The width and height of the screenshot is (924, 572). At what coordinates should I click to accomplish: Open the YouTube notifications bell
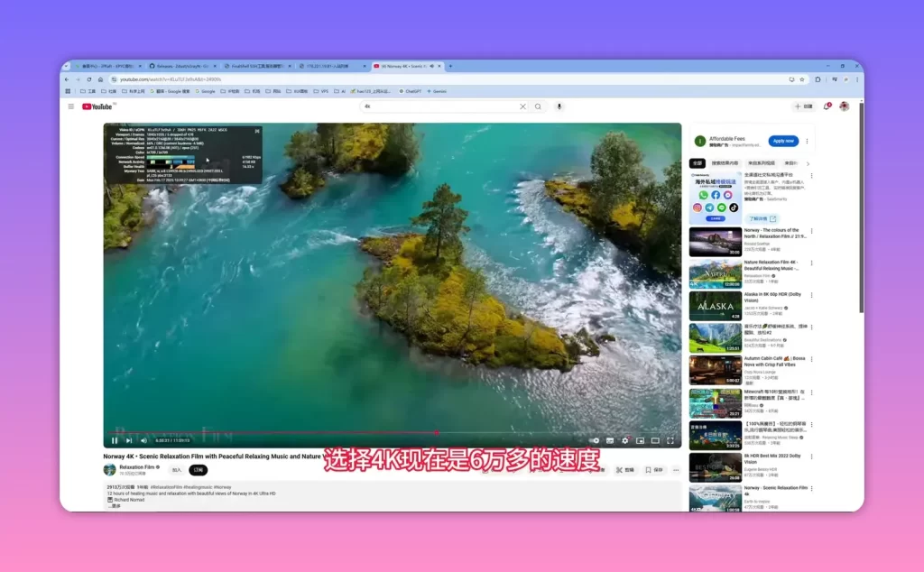click(827, 106)
